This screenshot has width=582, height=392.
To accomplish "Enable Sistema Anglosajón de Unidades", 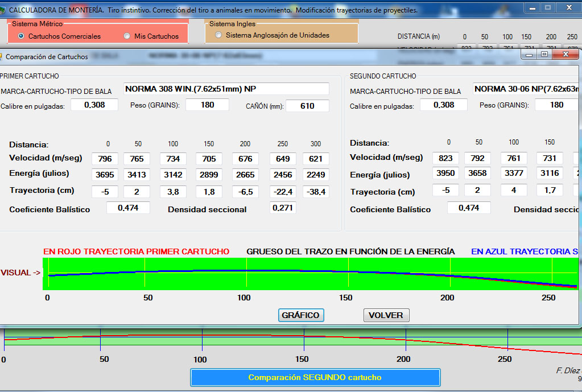I will coord(218,35).
